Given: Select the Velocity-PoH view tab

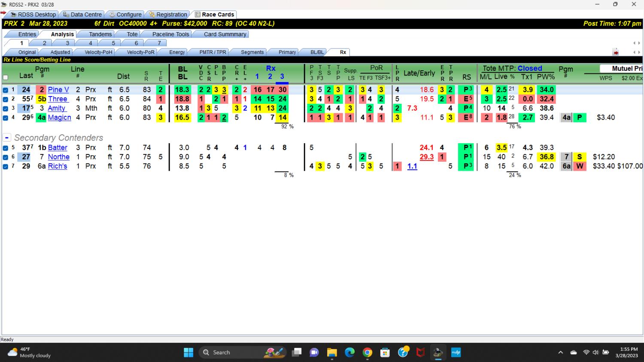Looking at the screenshot, I should pos(98,52).
